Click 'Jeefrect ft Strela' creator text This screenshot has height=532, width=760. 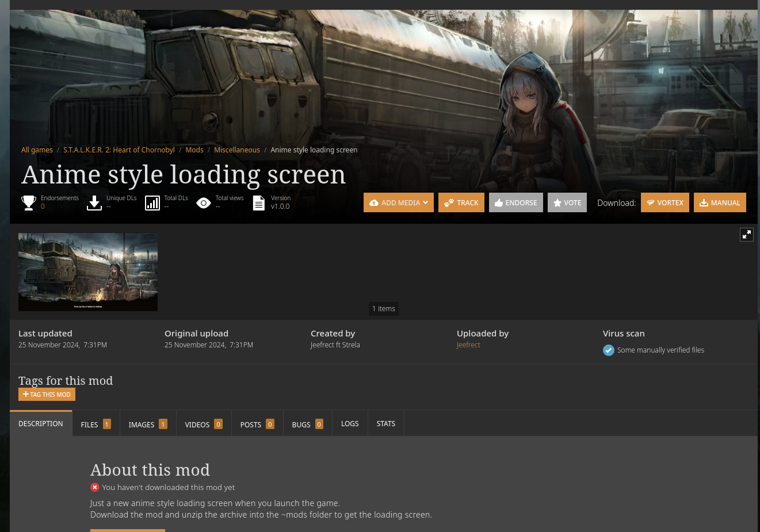pos(335,345)
